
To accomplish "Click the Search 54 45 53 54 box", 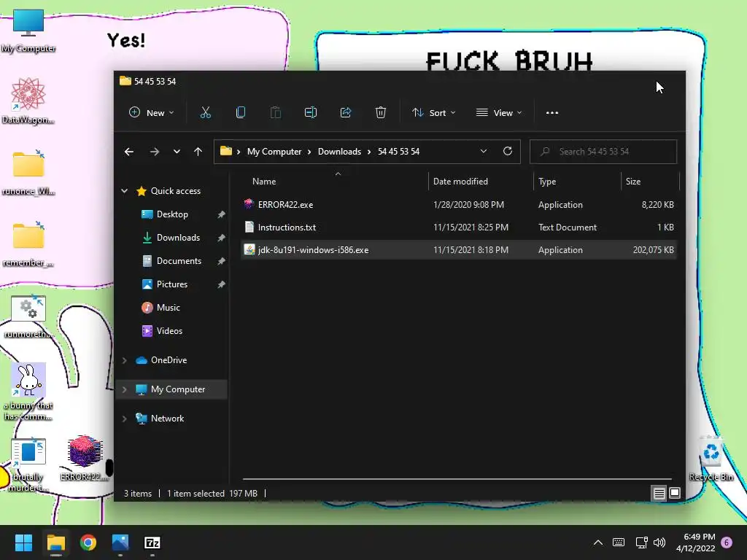I will tap(603, 152).
